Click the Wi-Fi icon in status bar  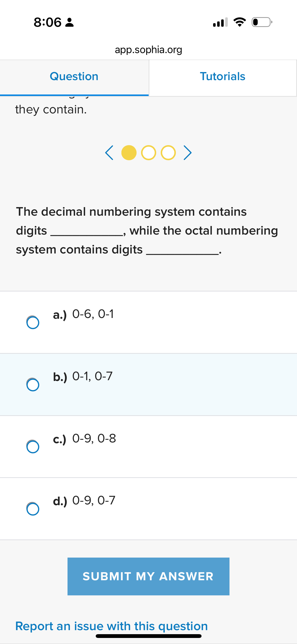coord(239,23)
